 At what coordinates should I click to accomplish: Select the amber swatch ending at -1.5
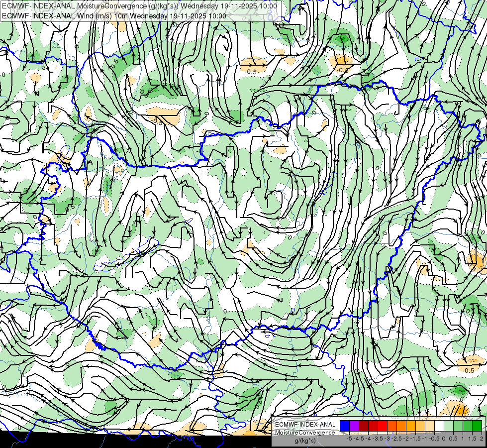[411, 426]
